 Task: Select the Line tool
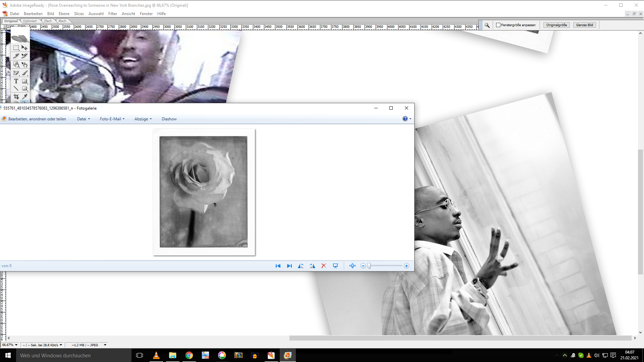coord(16,88)
